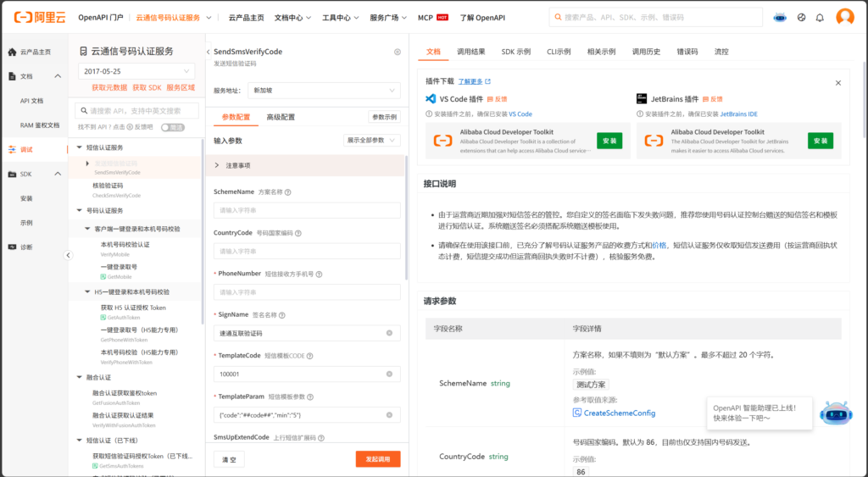This screenshot has height=477, width=868.
Task: Click the help icon beside PhoneNumber label
Action: click(319, 274)
